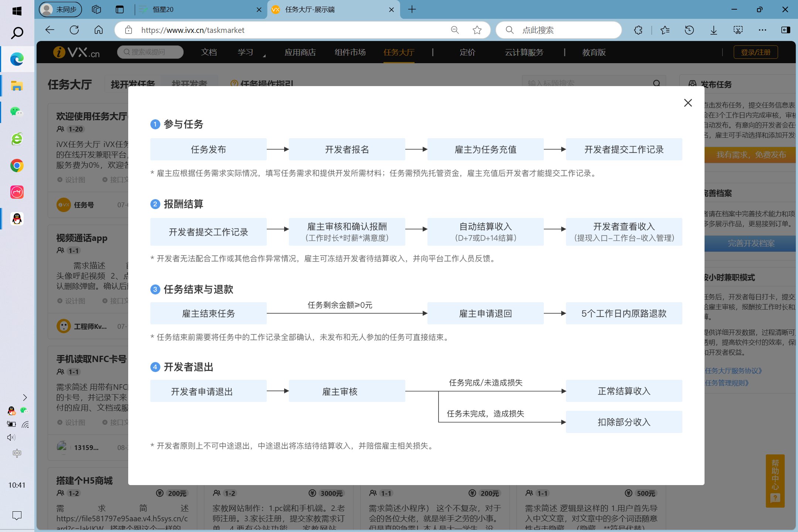Close the task guide popup dialog
This screenshot has width=798, height=532.
pyautogui.click(x=688, y=103)
